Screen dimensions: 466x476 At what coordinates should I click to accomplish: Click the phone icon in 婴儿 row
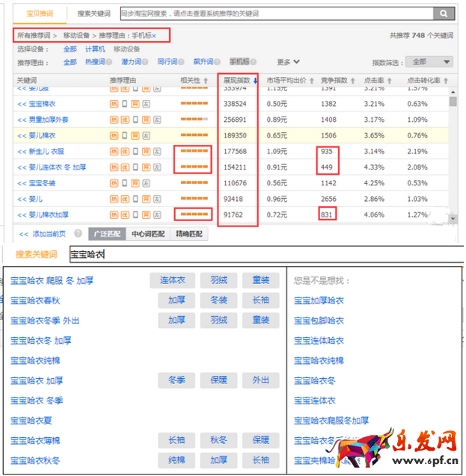[x=135, y=199]
